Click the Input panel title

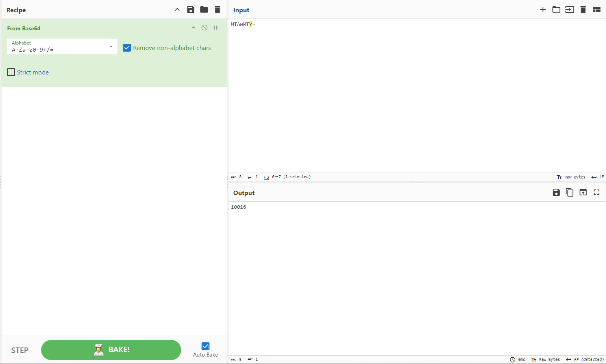241,10
